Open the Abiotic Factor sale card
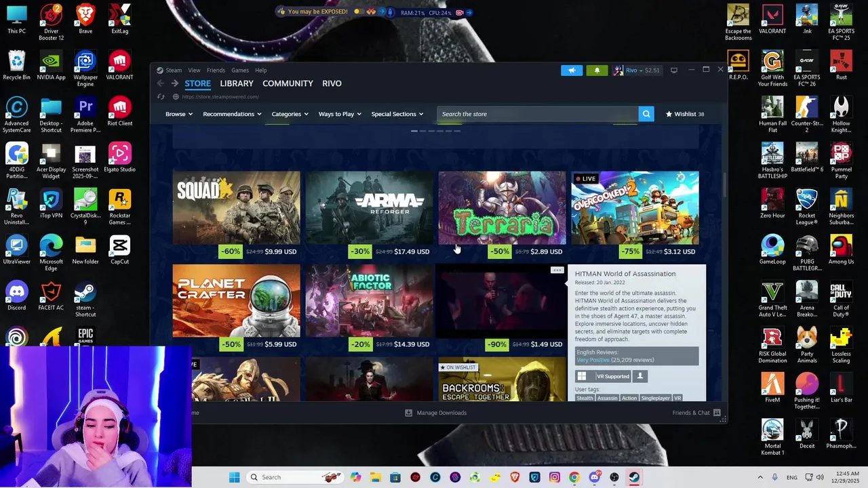The height and width of the screenshot is (488, 868). pyautogui.click(x=369, y=308)
